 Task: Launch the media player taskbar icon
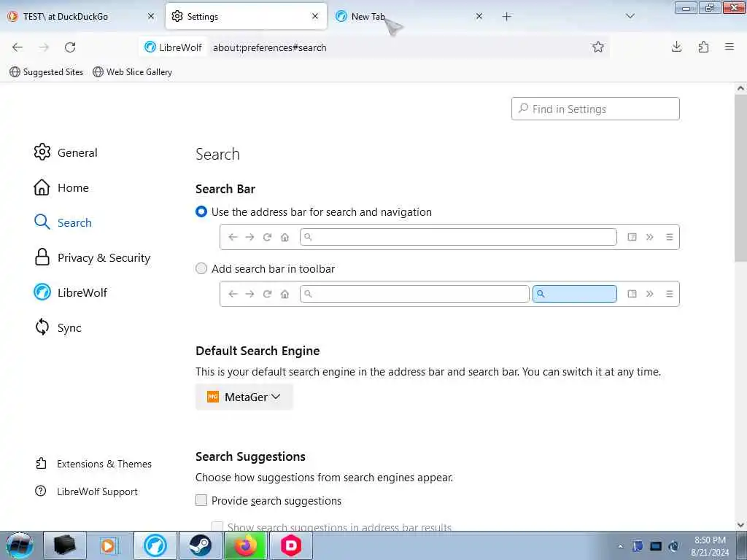pyautogui.click(x=109, y=545)
